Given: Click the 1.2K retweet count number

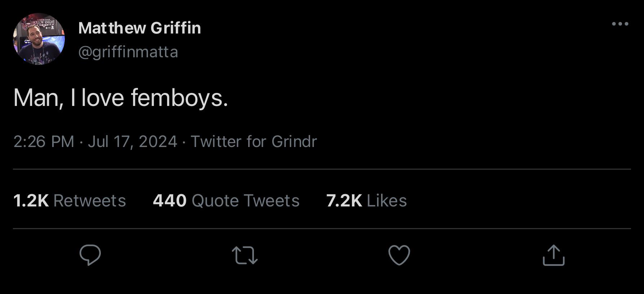Looking at the screenshot, I should click(x=31, y=201).
